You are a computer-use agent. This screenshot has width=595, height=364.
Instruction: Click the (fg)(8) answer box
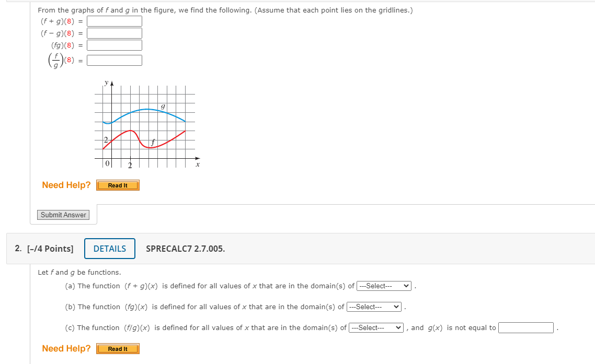115,45
